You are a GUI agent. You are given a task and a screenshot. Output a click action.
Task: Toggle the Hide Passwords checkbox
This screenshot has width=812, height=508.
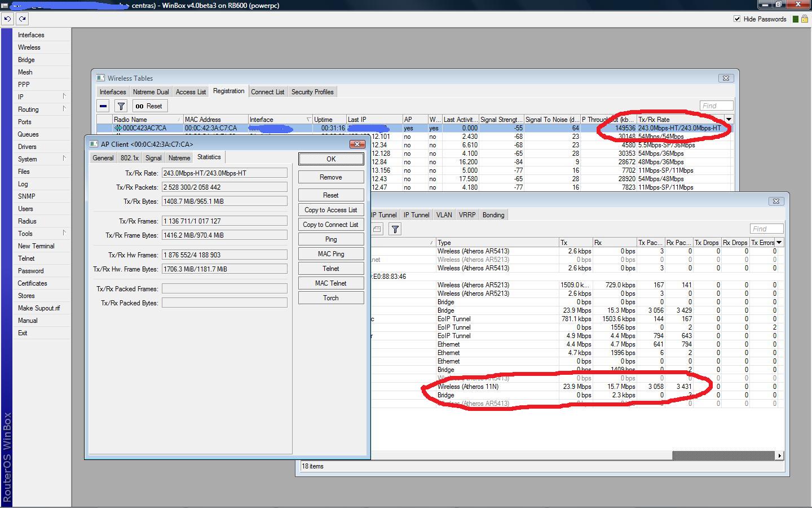[x=737, y=19]
